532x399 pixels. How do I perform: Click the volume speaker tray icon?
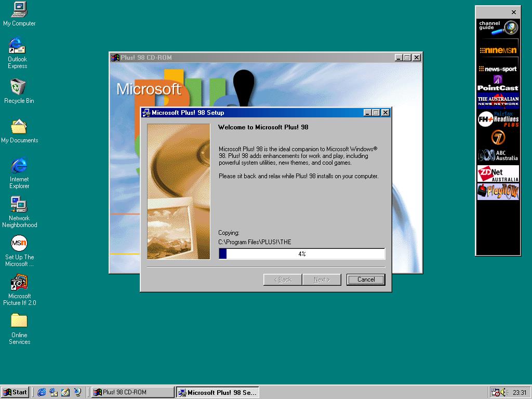pyautogui.click(x=503, y=392)
